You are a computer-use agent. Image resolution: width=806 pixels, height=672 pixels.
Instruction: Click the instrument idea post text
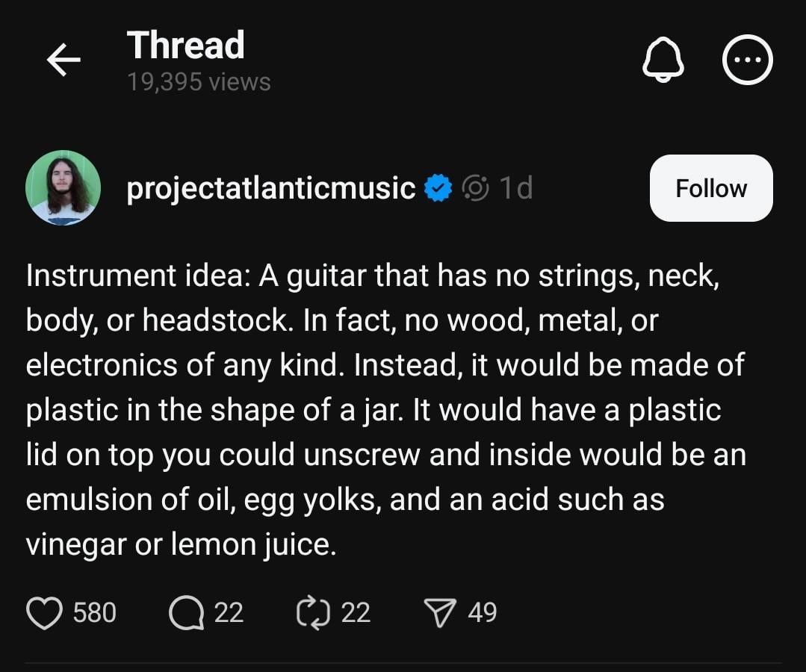pyautogui.click(x=385, y=410)
